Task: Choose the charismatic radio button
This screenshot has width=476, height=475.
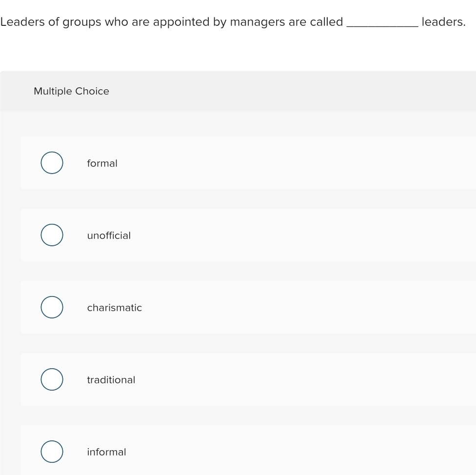Action: pos(52,307)
